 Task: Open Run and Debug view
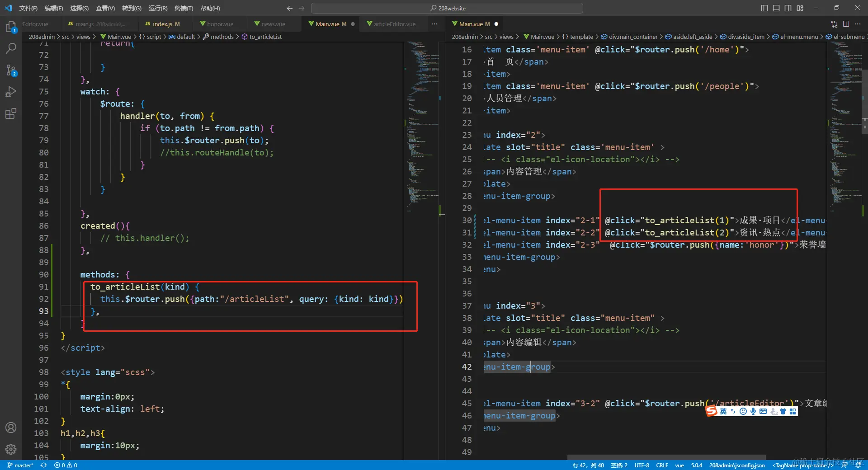click(x=11, y=92)
